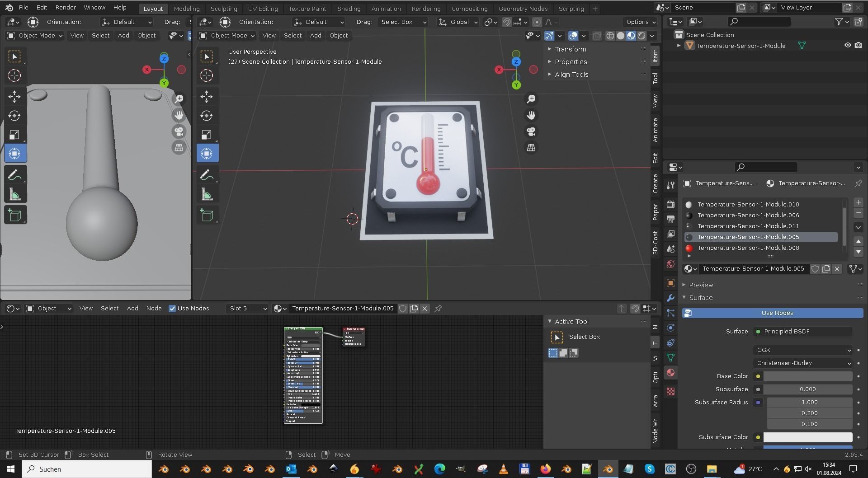Switch to rendered viewport shading
The height and width of the screenshot is (478, 868).
point(641,36)
